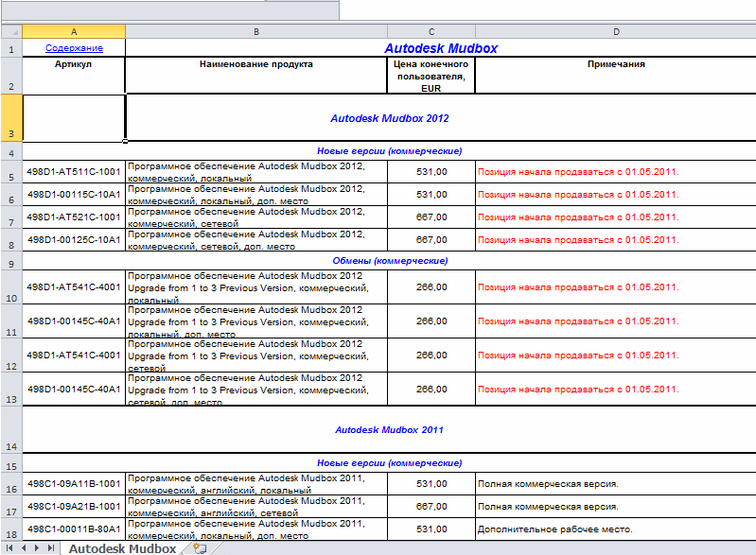Select article 498D1-AT541C-4001 in row 10
Screen dimensions: 756x555
[73, 287]
